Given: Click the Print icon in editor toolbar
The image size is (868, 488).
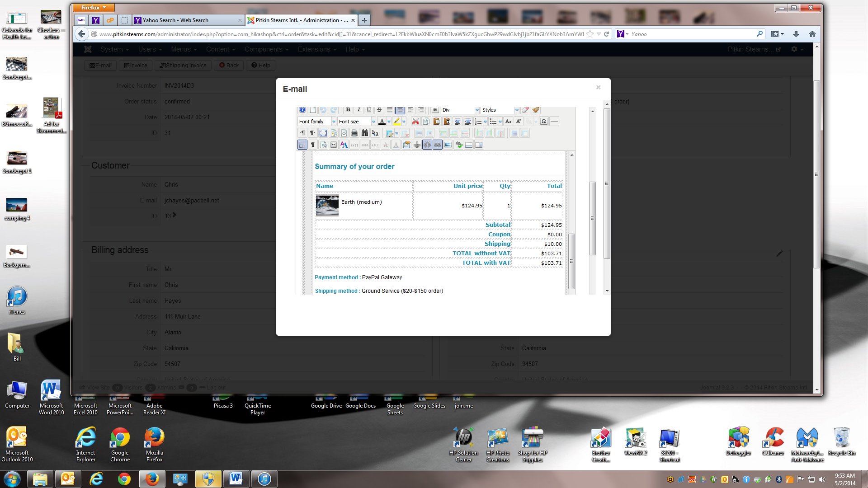Looking at the screenshot, I should click(354, 133).
